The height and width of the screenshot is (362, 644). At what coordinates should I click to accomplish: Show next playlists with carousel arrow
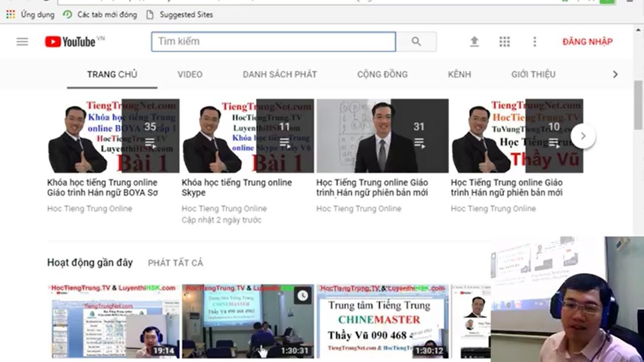tap(583, 136)
